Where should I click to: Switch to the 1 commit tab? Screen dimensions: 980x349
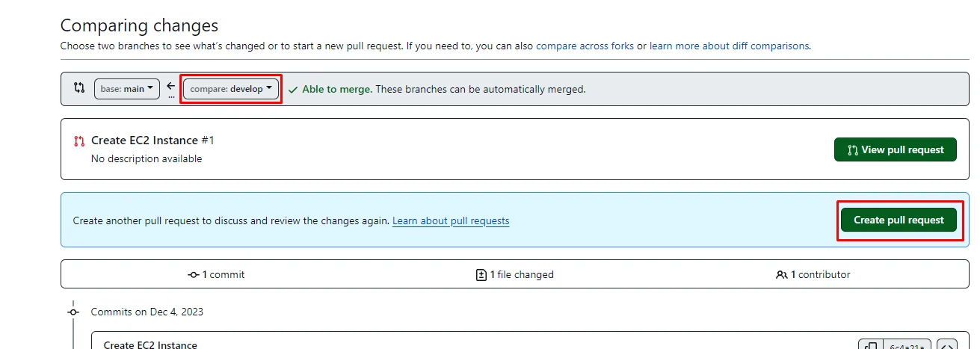pos(217,274)
